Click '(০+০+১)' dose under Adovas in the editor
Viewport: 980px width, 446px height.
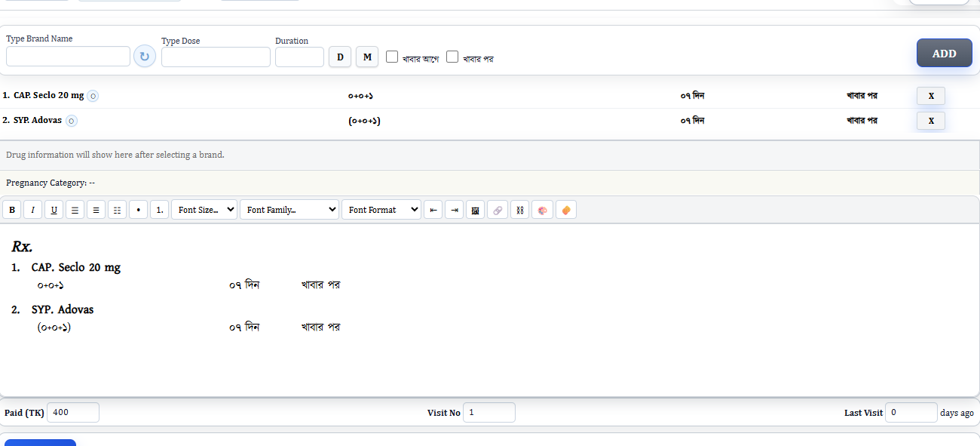pyautogui.click(x=54, y=328)
